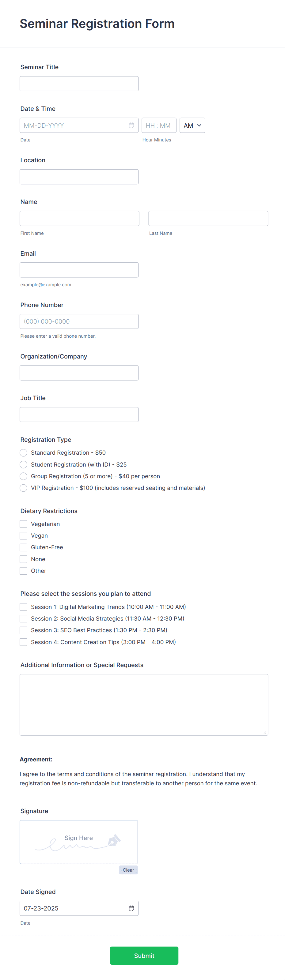Toggle the Other dietary restriction option

tap(23, 571)
